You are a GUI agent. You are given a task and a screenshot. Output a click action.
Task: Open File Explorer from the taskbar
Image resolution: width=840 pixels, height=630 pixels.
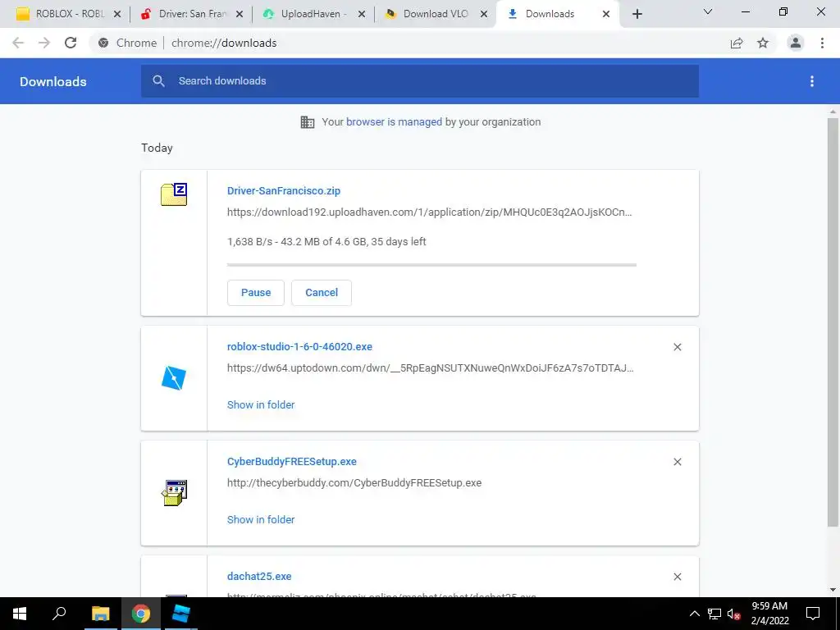pos(100,614)
